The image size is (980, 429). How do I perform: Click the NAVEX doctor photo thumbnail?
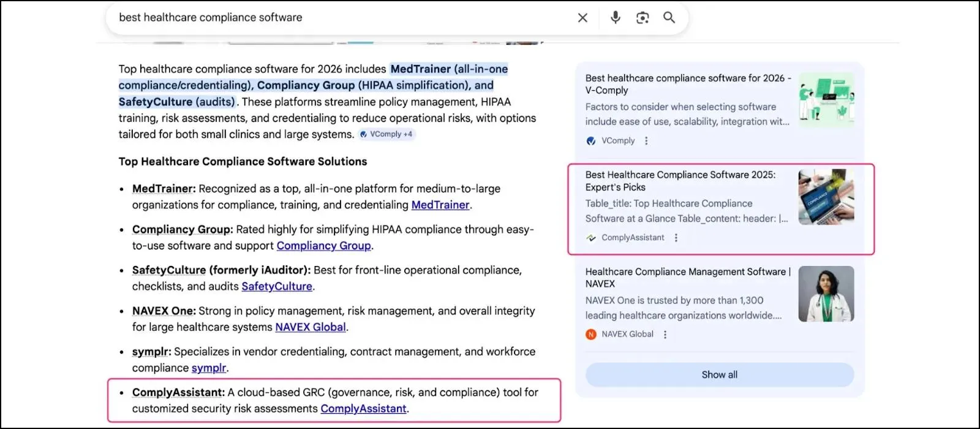click(826, 294)
